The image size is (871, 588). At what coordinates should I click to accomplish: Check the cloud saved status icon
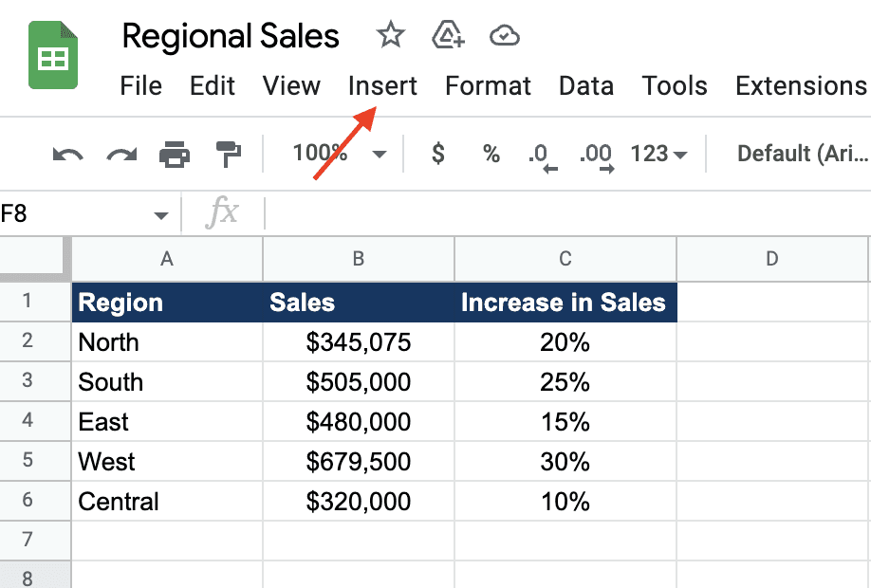[505, 36]
